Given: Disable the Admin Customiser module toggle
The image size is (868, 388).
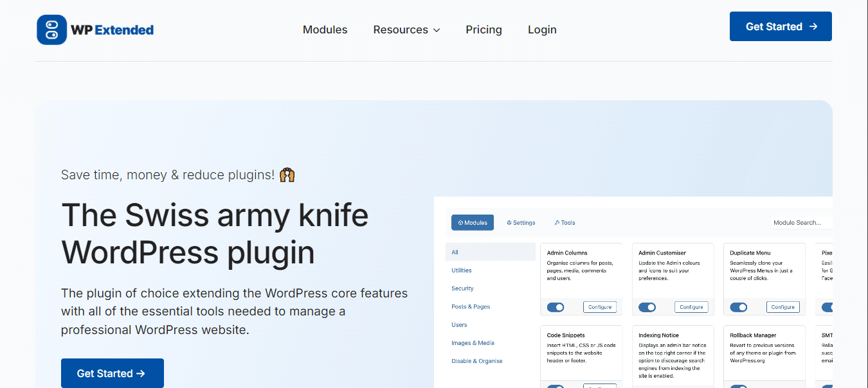Looking at the screenshot, I should pos(647,307).
